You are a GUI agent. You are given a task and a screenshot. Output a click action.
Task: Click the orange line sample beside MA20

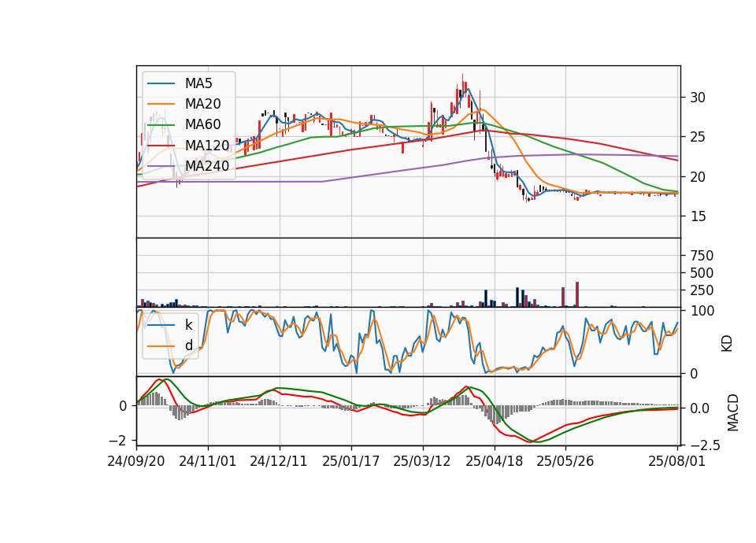(161, 104)
